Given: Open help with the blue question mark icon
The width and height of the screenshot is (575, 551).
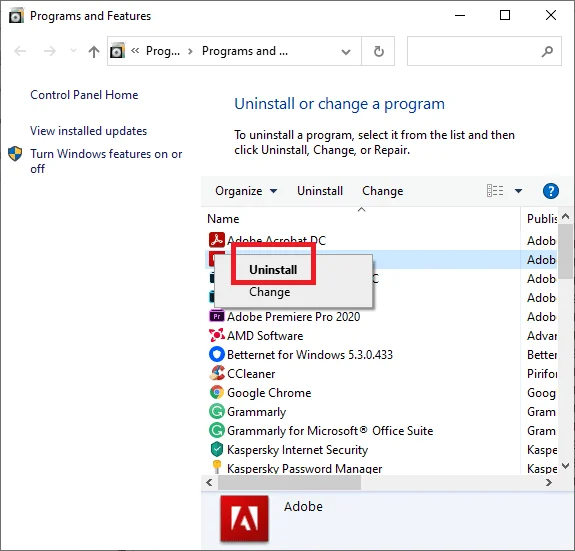Looking at the screenshot, I should tap(550, 191).
